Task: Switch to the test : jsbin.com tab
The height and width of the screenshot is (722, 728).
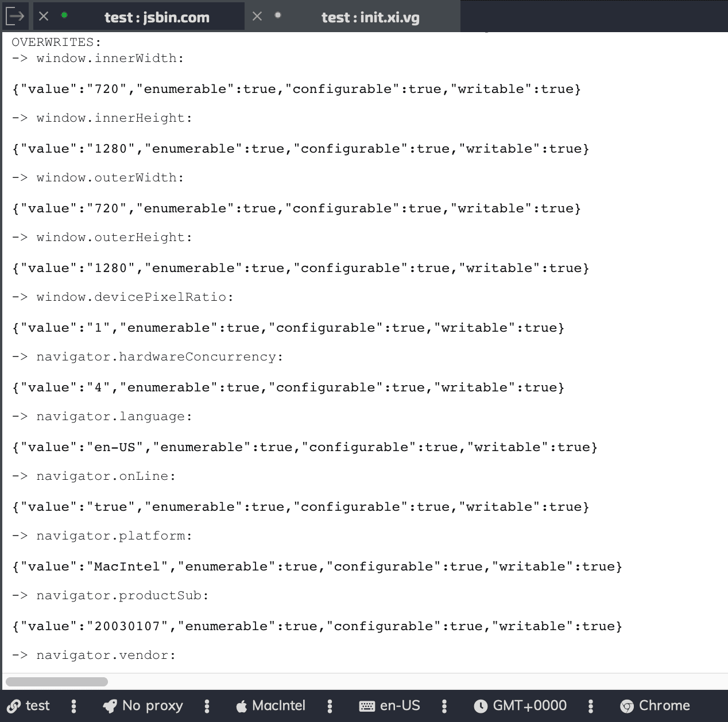Action: click(x=156, y=17)
